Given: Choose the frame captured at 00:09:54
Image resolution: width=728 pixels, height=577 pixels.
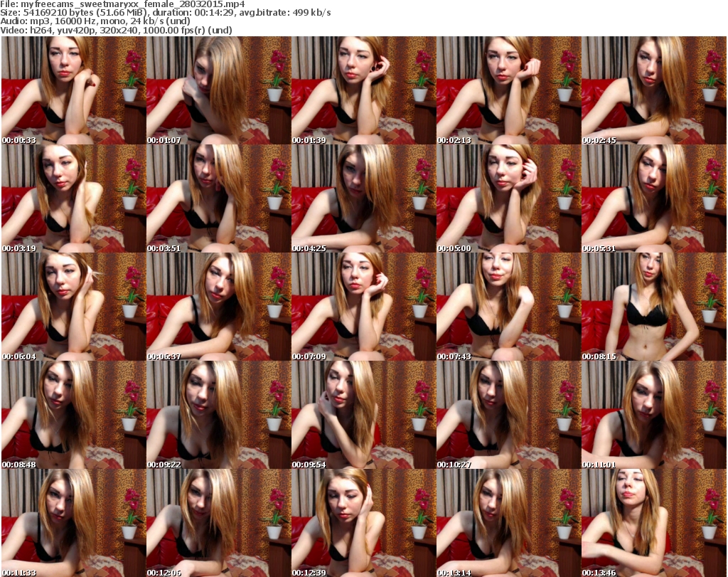Looking at the screenshot, I should [x=364, y=414].
